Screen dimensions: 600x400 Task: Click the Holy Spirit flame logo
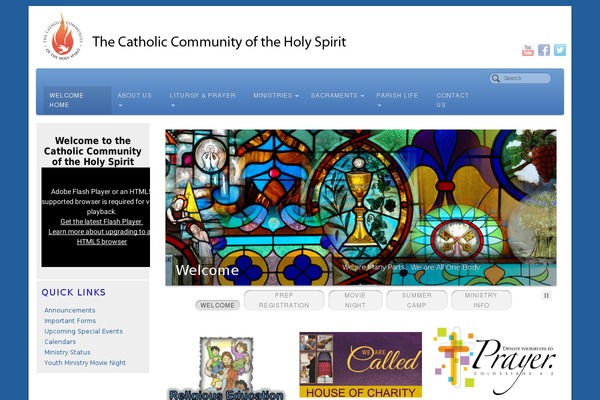pyautogui.click(x=62, y=37)
